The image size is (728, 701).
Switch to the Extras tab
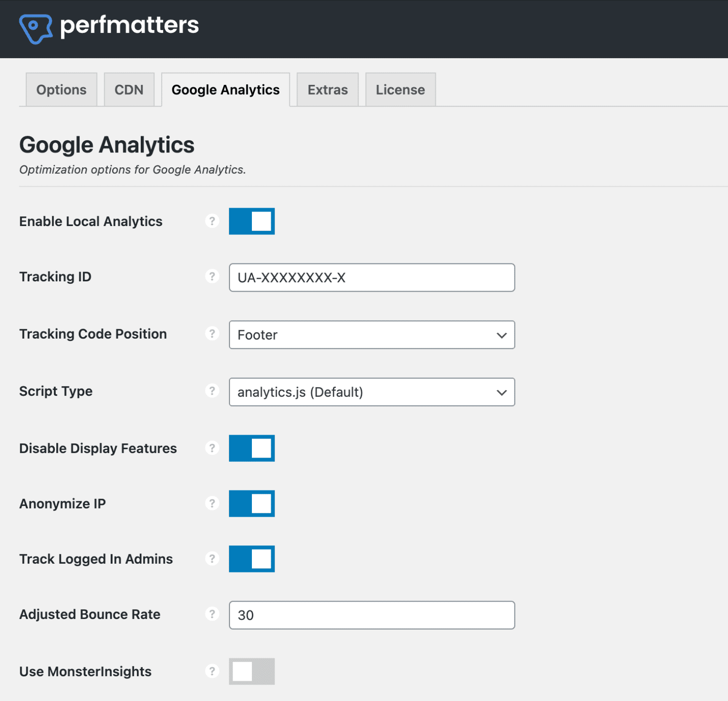click(327, 89)
